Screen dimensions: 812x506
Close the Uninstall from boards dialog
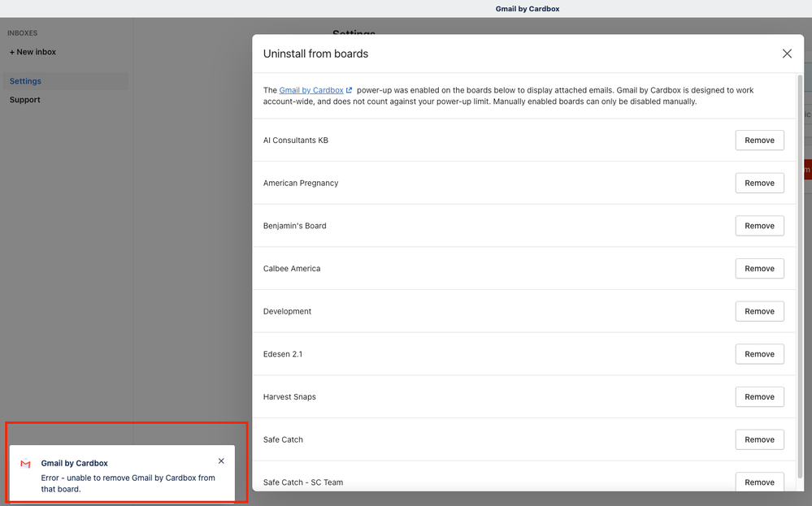[x=787, y=54]
